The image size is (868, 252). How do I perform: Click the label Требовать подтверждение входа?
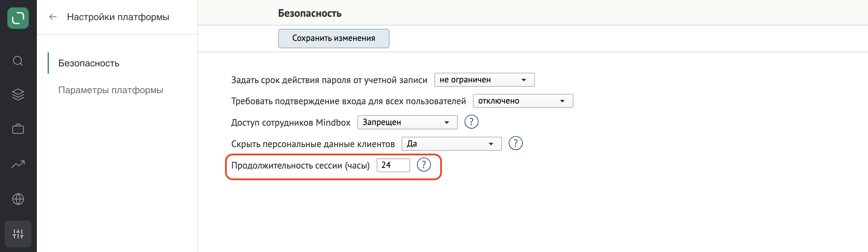348,102
